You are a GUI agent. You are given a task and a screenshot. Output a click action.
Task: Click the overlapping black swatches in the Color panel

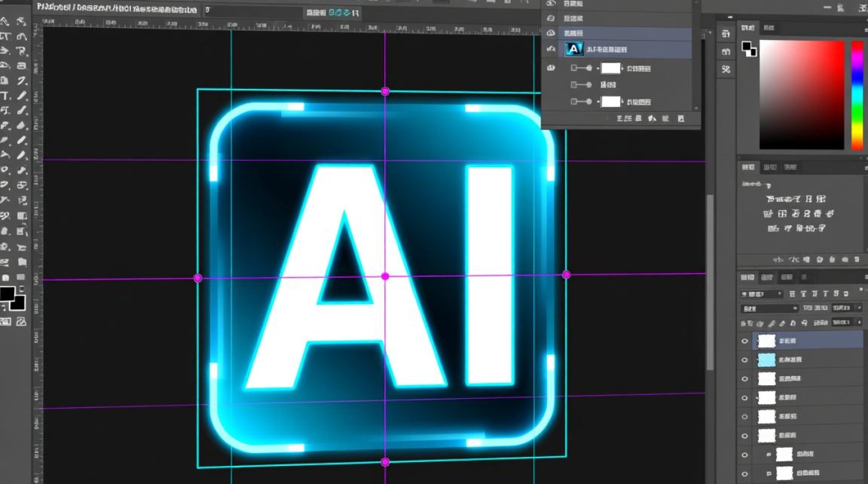click(x=749, y=48)
